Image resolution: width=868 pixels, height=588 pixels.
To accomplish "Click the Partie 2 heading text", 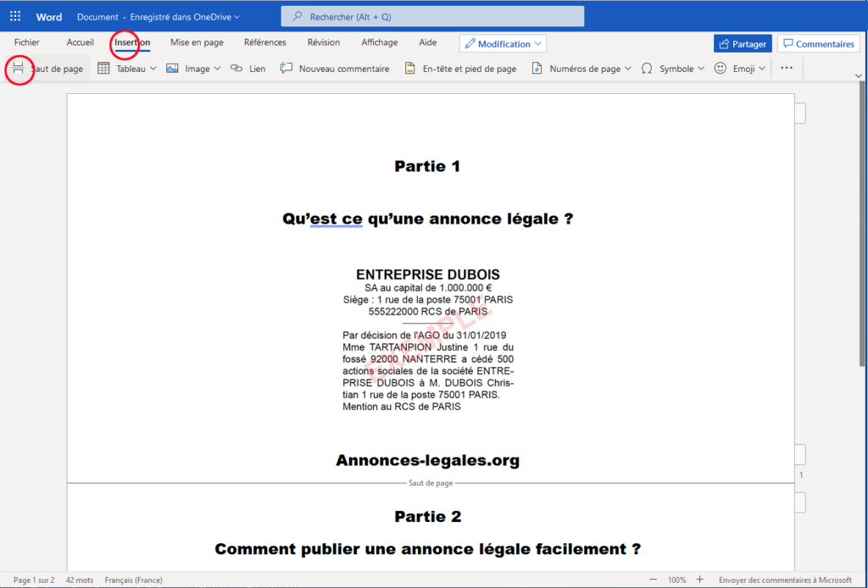I will click(427, 517).
